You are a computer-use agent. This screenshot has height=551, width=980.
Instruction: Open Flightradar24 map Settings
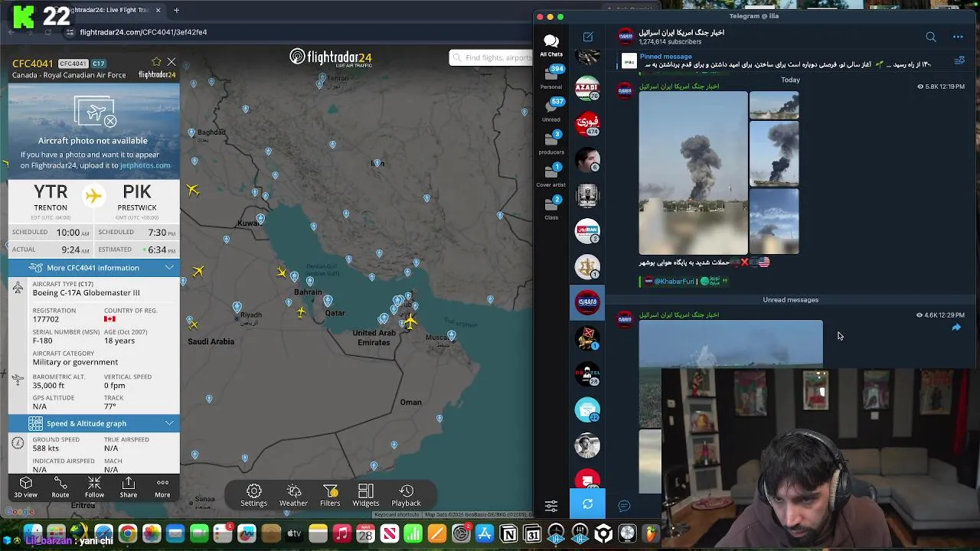pyautogui.click(x=253, y=495)
